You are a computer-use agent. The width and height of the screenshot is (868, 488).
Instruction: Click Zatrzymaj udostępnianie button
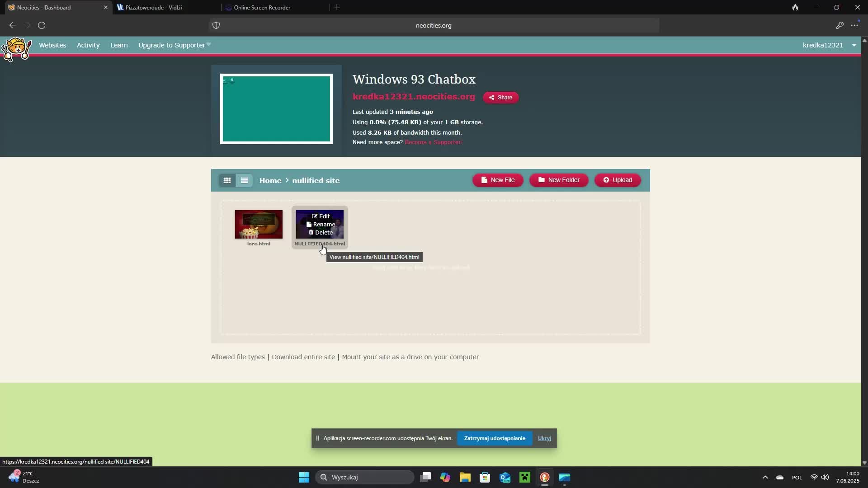click(x=495, y=438)
